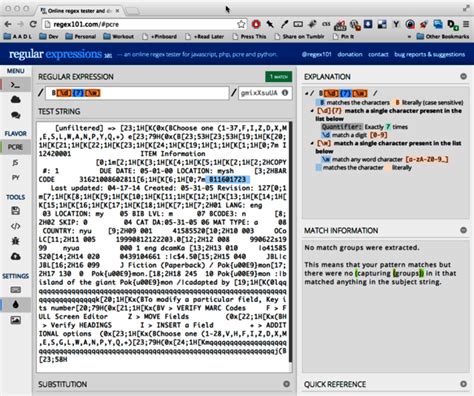Select the JS flavor
This screenshot has height=396, width=474.
click(x=15, y=163)
